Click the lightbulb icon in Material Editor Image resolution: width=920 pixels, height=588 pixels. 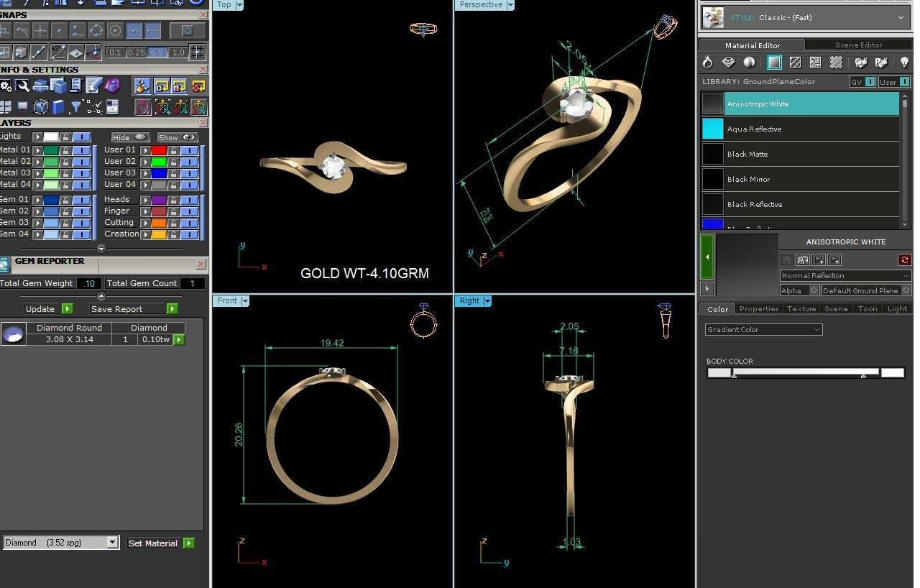click(x=904, y=63)
